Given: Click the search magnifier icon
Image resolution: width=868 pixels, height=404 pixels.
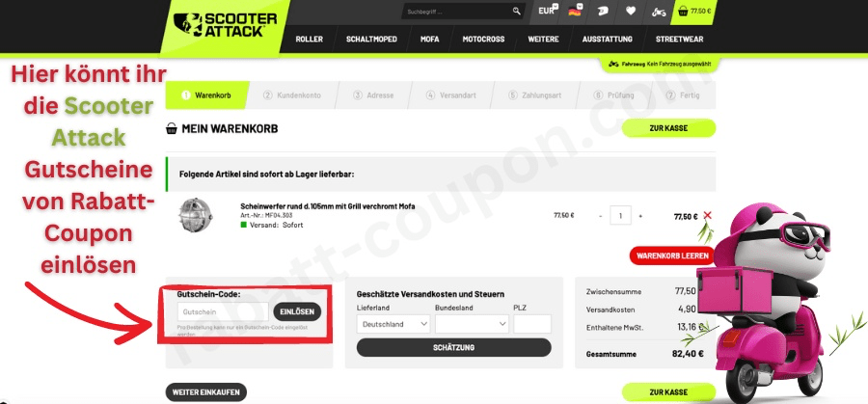Looking at the screenshot, I should point(517,11).
